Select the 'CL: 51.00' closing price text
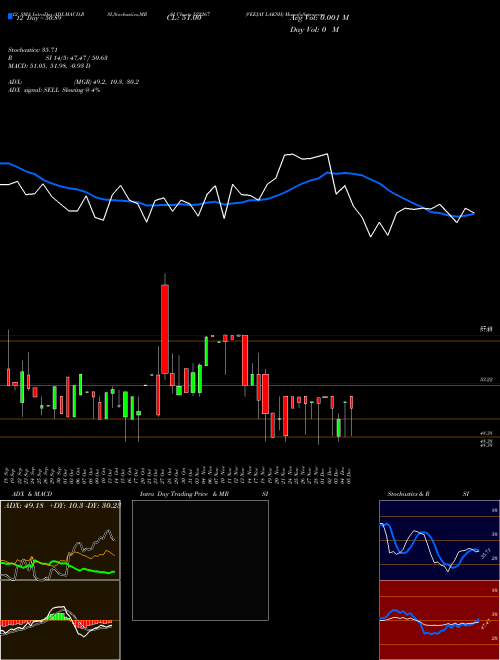500x660 pixels. pos(184,18)
